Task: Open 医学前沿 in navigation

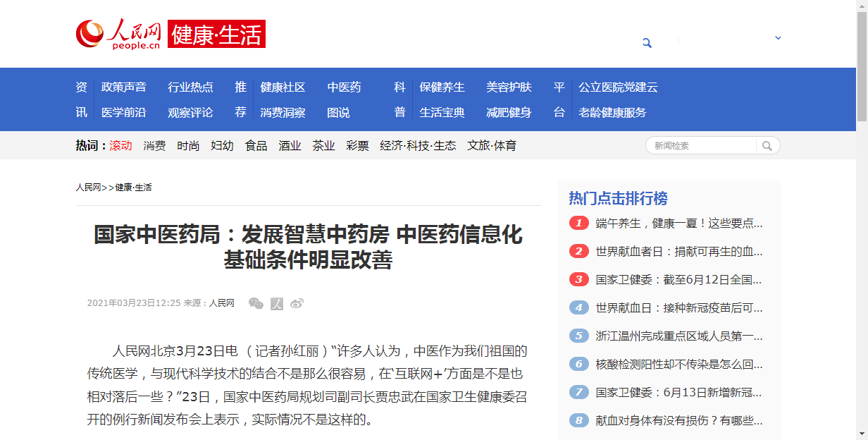Action: [124, 112]
